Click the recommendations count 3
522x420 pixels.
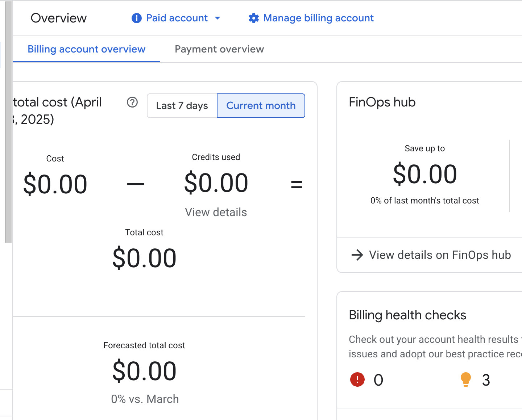[x=486, y=380]
